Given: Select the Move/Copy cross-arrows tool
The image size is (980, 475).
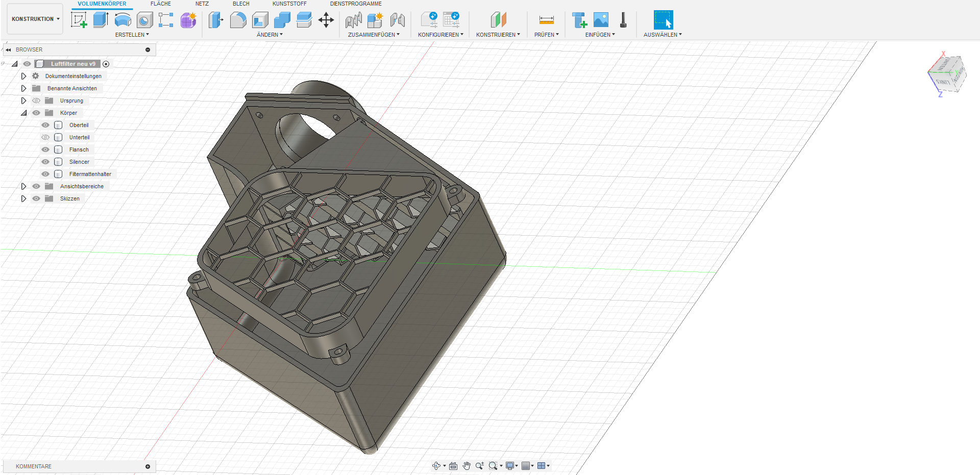Looking at the screenshot, I should click(326, 20).
